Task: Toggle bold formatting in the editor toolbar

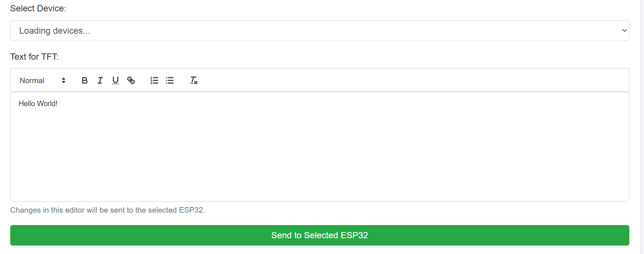Action: [85, 81]
